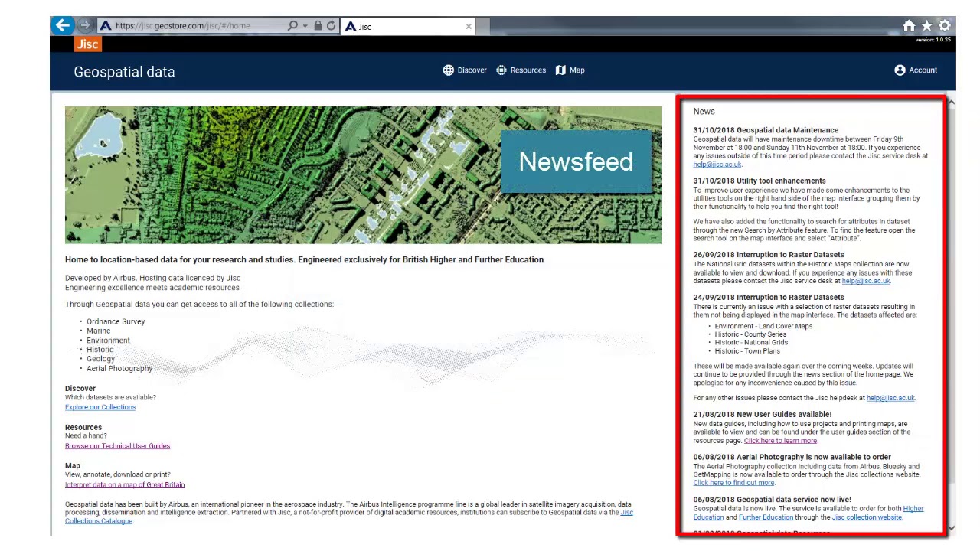Image resolution: width=980 pixels, height=551 pixels.
Task: Open Click here to find out more link
Action: click(733, 483)
